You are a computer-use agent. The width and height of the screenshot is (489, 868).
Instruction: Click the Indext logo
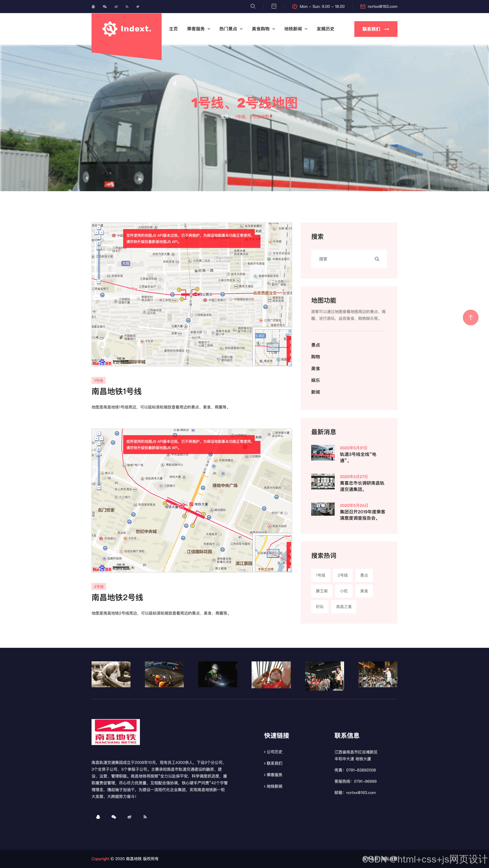127,29
